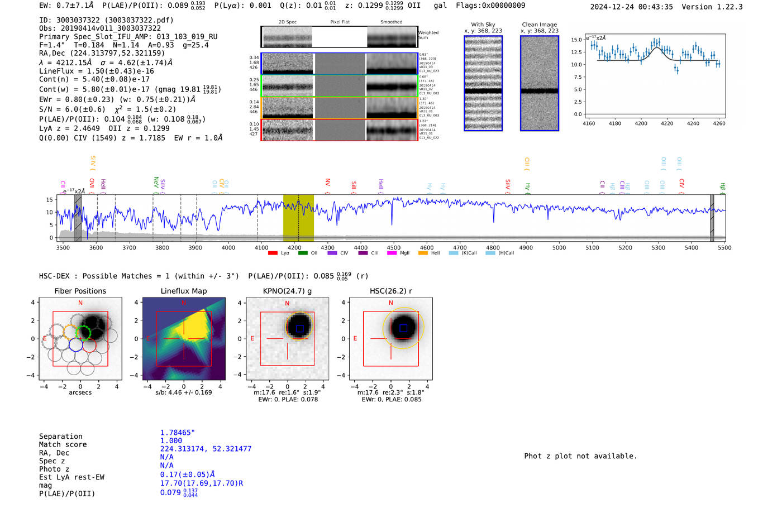Click the Gaussian fit peak in the emission line plot
This screenshot has width=782, height=532.
(x=656, y=48)
